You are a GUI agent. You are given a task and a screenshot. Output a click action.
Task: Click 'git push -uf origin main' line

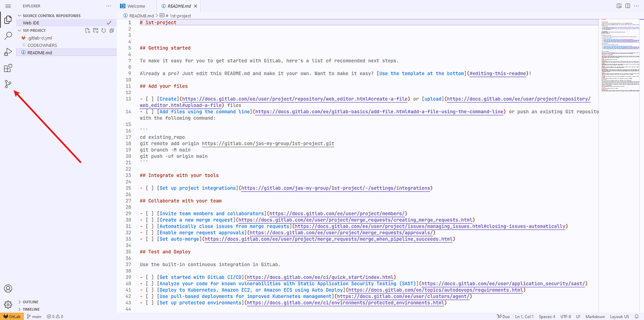[x=173, y=156]
